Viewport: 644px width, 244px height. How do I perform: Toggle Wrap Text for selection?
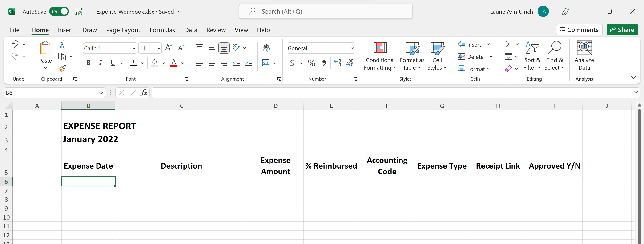click(x=266, y=48)
